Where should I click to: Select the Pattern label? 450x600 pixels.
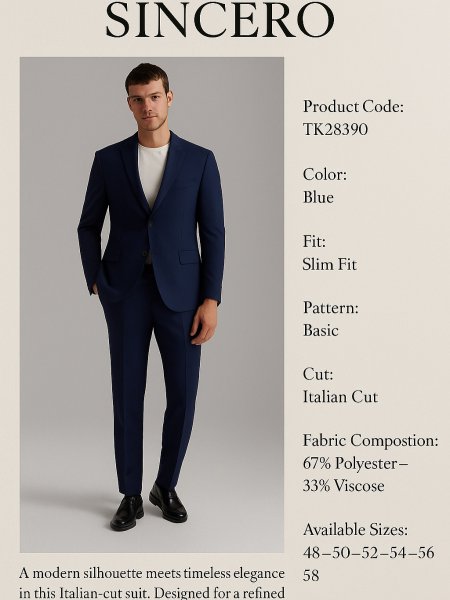pyautogui.click(x=331, y=308)
